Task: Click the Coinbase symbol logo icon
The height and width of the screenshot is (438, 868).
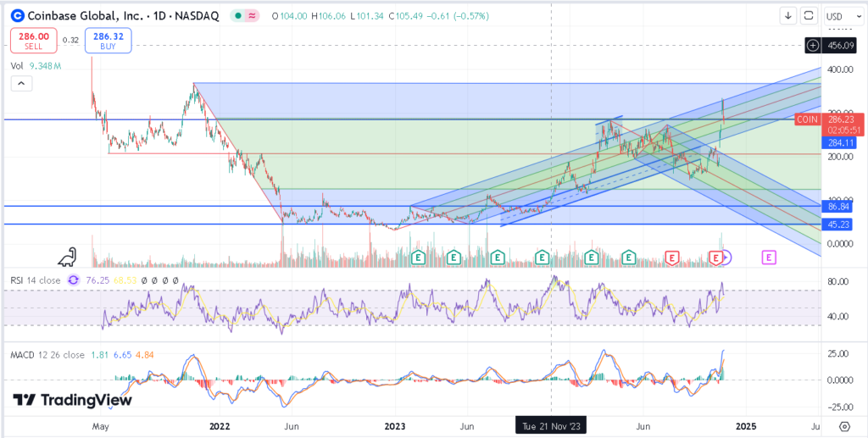Action: 19,16
